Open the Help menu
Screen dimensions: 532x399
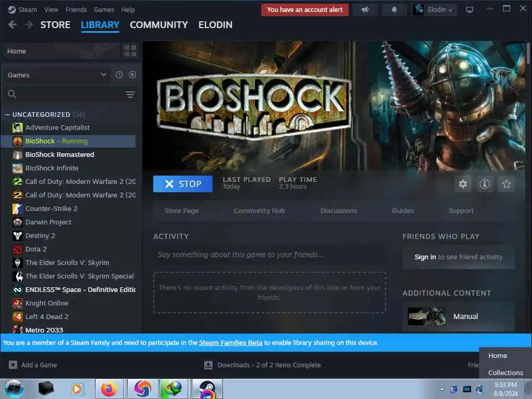click(128, 10)
